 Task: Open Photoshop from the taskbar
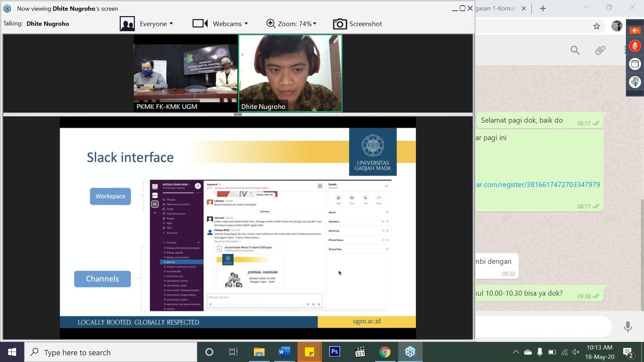point(334,352)
